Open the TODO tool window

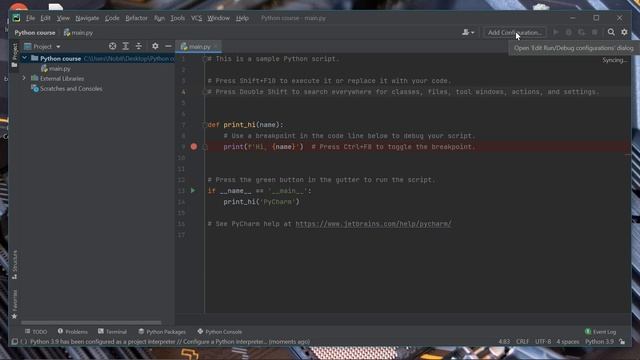coord(36,332)
